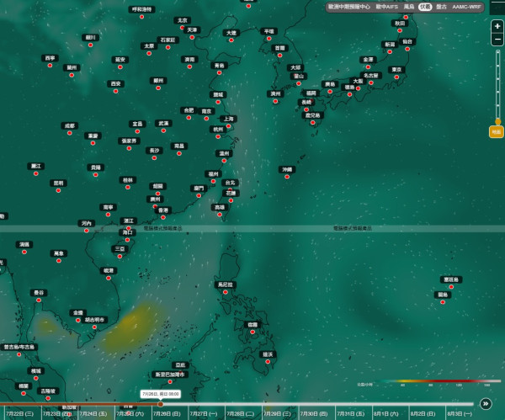Click the double-arrow forward button on timeline

click(x=486, y=403)
